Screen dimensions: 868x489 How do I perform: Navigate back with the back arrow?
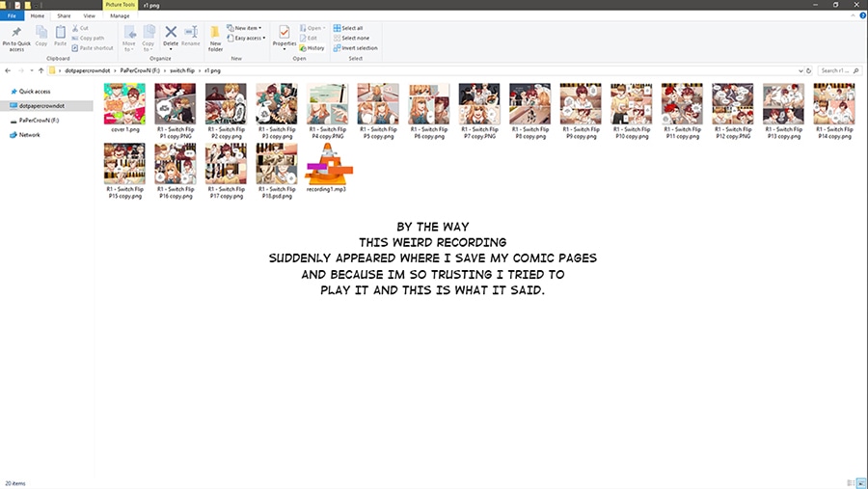(x=8, y=70)
